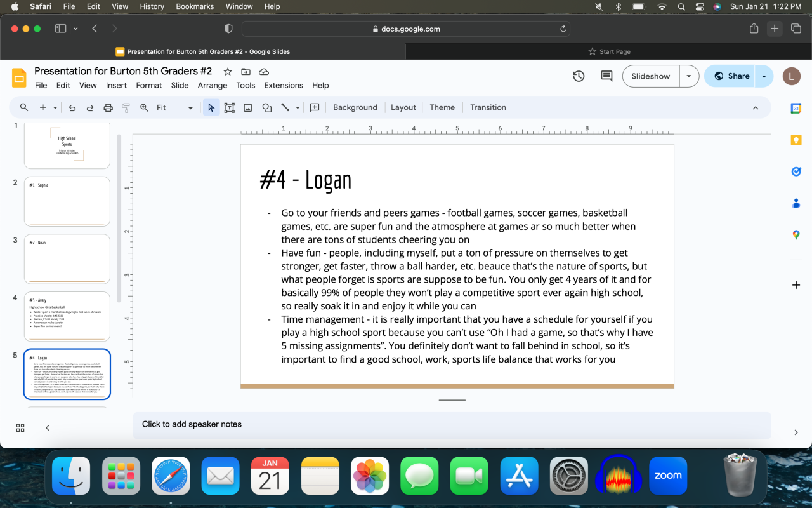
Task: Open the Extensions menu
Action: (284, 86)
